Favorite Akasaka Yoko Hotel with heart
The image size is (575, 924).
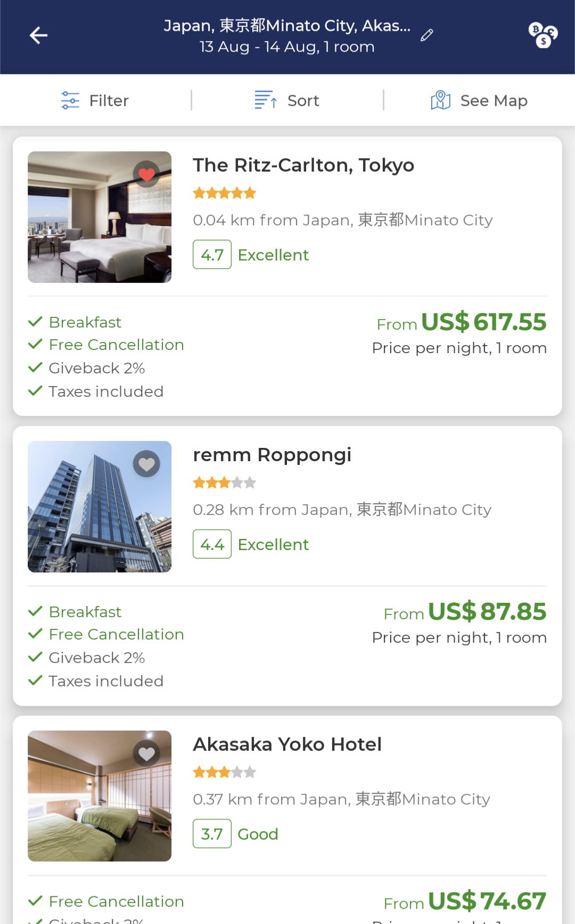[x=146, y=753]
